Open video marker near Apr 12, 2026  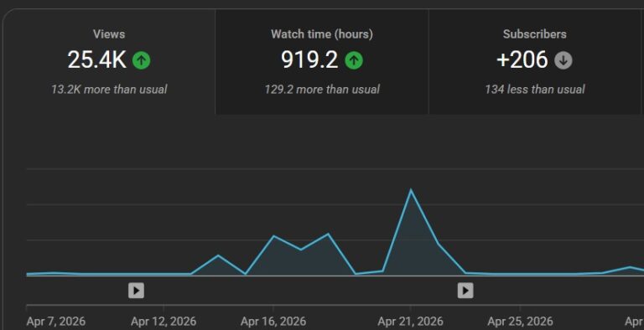[136, 291]
